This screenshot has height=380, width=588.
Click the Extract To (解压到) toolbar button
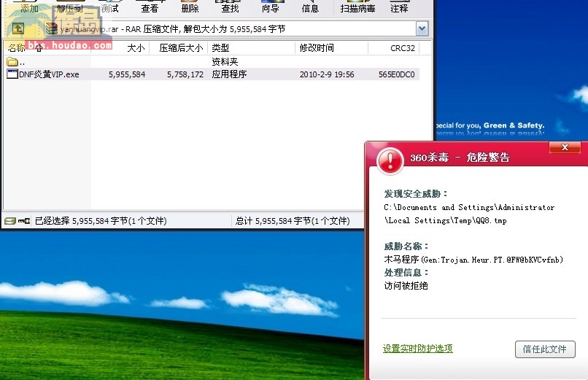tap(69, 7)
